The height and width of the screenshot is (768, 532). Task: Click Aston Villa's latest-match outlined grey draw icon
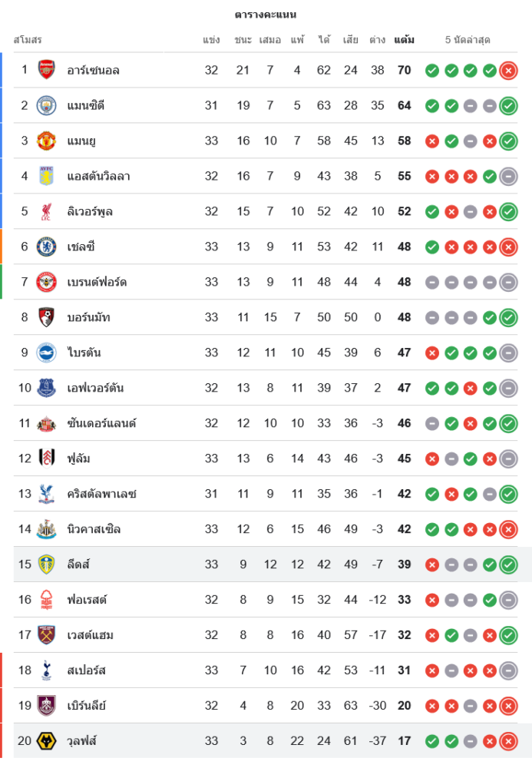click(508, 177)
